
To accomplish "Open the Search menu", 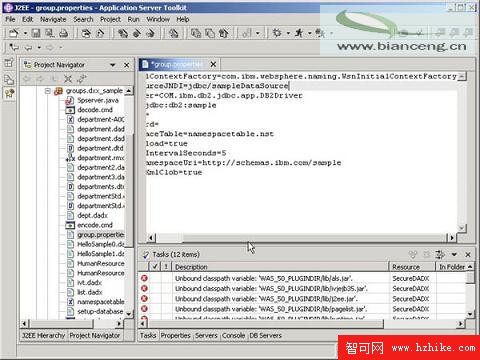I will coord(83,19).
